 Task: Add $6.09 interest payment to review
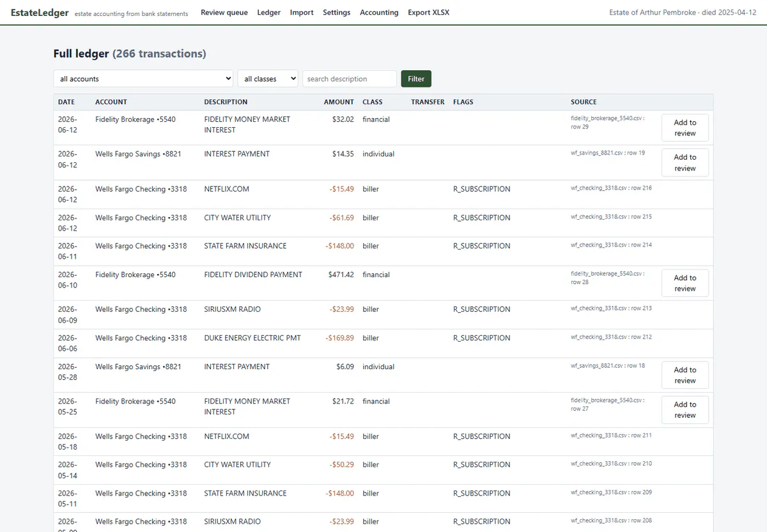685,375
